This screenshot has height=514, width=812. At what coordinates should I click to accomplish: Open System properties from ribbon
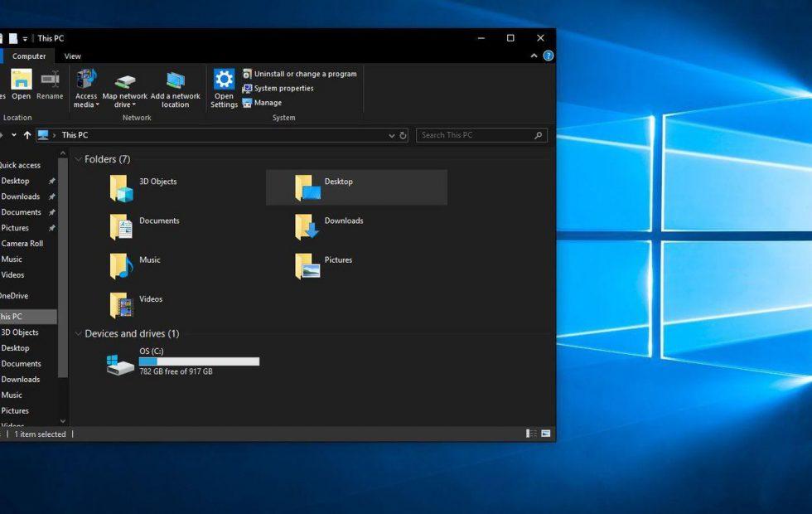(278, 89)
